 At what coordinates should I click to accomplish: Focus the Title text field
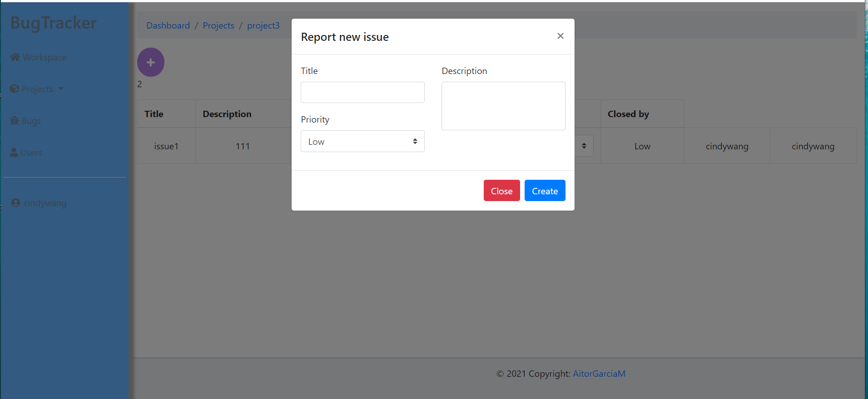362,93
